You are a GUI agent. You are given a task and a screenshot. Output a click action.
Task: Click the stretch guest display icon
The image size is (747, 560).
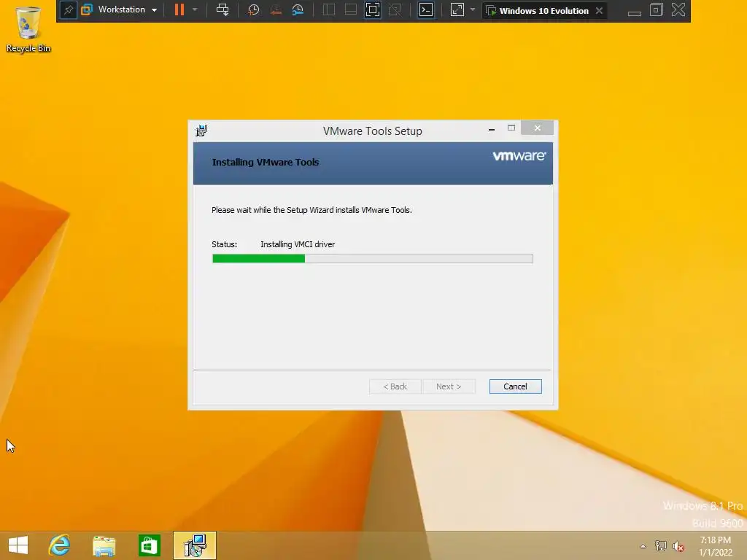tap(457, 10)
